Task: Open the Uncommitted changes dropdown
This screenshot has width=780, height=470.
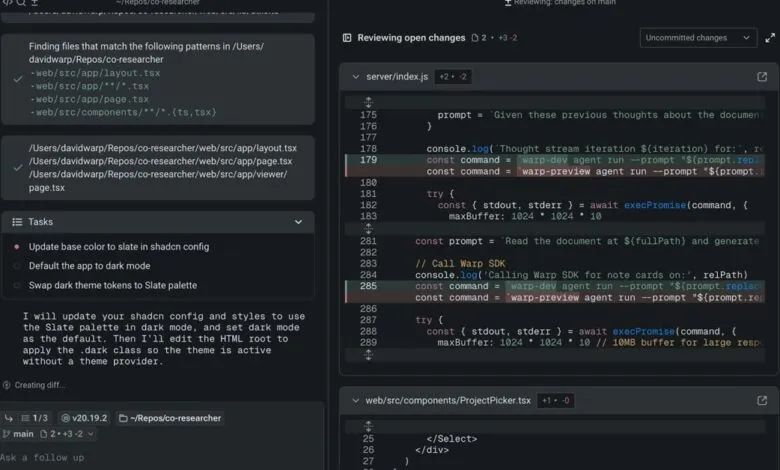Action: [698, 38]
